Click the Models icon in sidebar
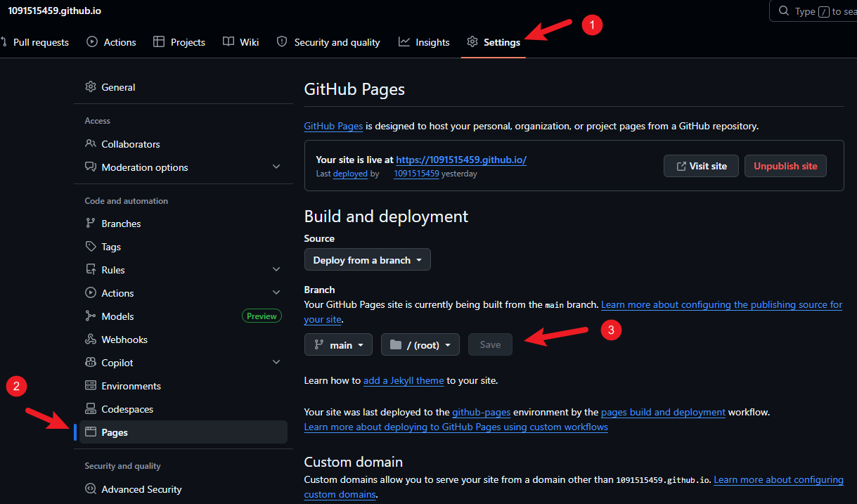 (91, 316)
